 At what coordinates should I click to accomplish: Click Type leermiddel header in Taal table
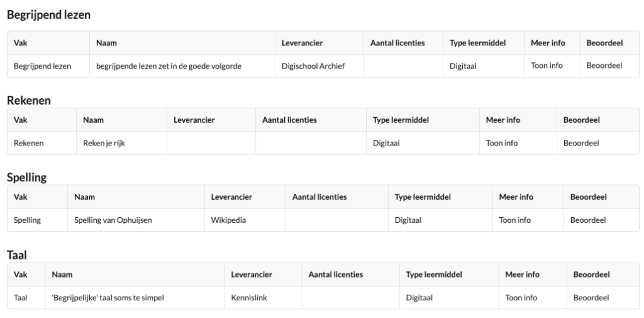click(x=434, y=275)
